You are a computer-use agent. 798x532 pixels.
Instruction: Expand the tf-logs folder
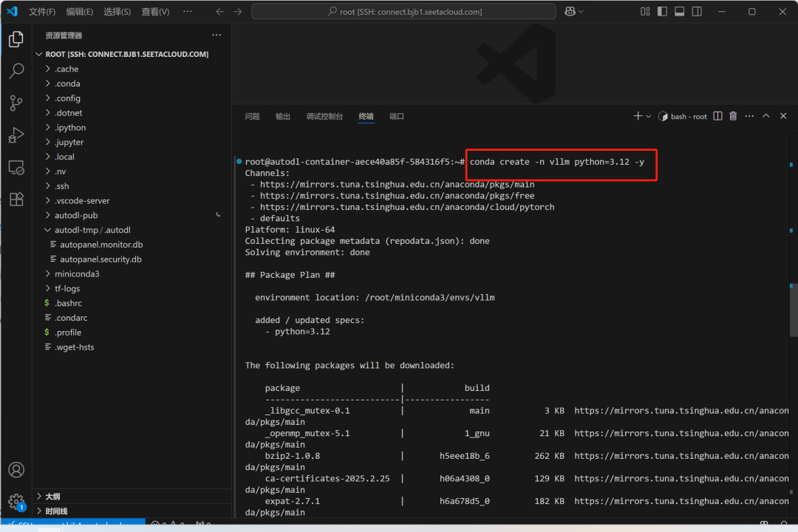tap(132, 289)
